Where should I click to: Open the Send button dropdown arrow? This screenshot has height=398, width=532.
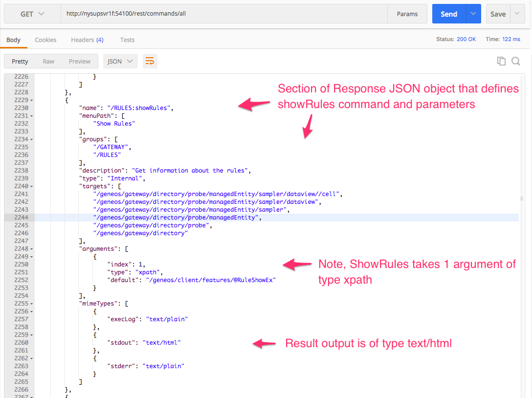473,14
